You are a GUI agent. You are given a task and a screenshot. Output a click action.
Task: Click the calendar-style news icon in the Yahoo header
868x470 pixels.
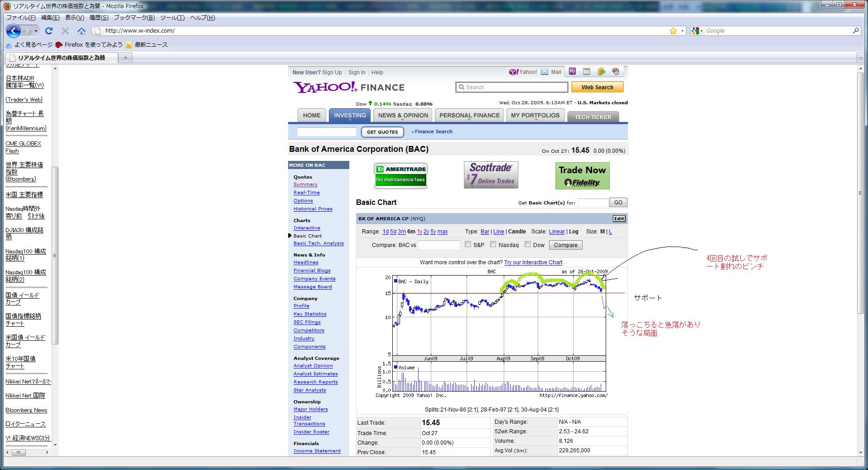587,71
